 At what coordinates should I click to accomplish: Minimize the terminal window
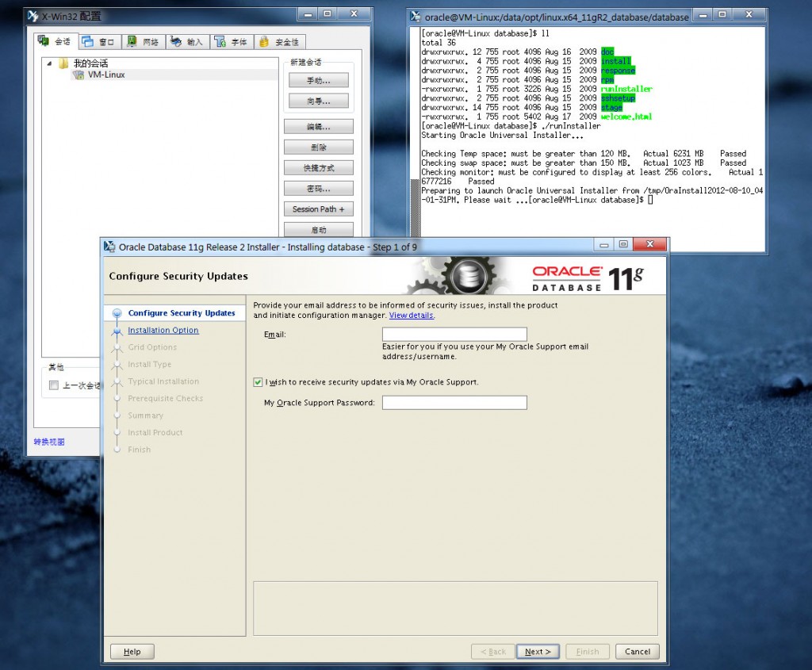tap(703, 14)
